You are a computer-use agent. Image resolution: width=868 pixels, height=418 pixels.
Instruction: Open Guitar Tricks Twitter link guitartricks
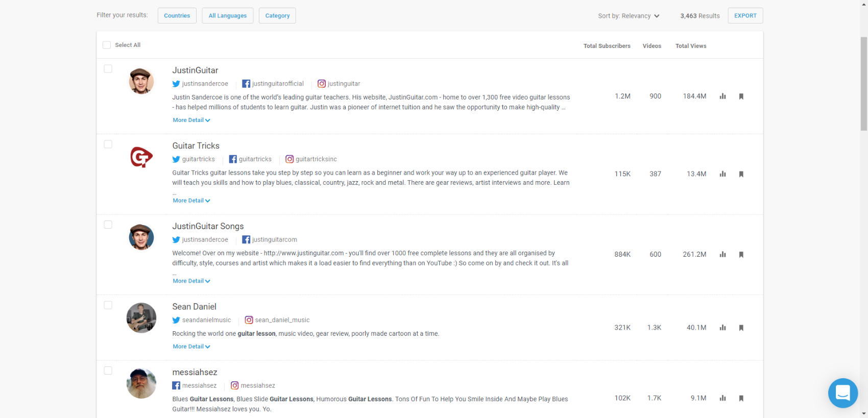pyautogui.click(x=194, y=159)
